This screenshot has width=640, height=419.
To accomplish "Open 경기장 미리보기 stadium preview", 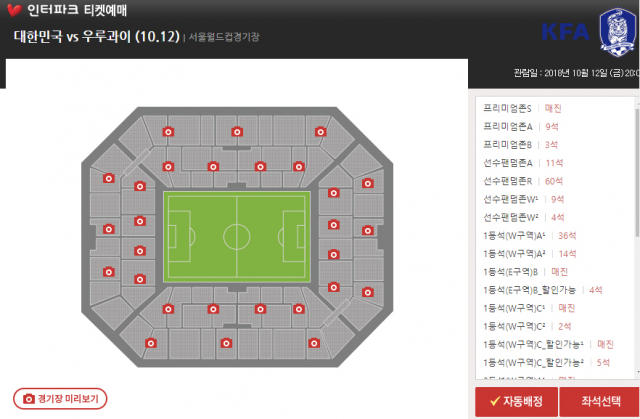I will [x=60, y=399].
